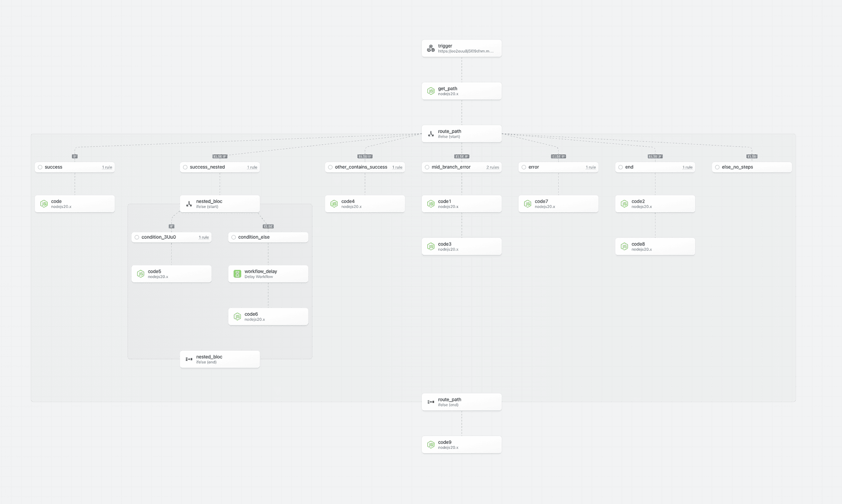Viewport: 842px width, 504px height.
Task: Select the success condition radio circle
Action: coord(40,167)
